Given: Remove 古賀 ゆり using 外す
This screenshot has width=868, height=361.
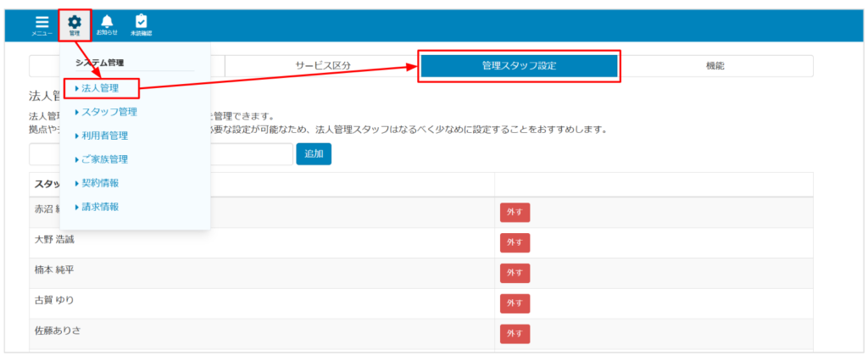Looking at the screenshot, I should 515,303.
